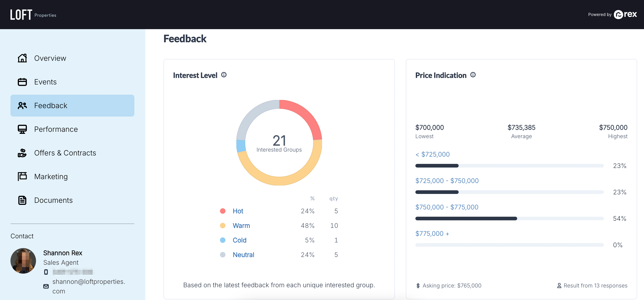The width and height of the screenshot is (644, 300).
Task: Open the Warm interest groups link
Action: point(241,226)
